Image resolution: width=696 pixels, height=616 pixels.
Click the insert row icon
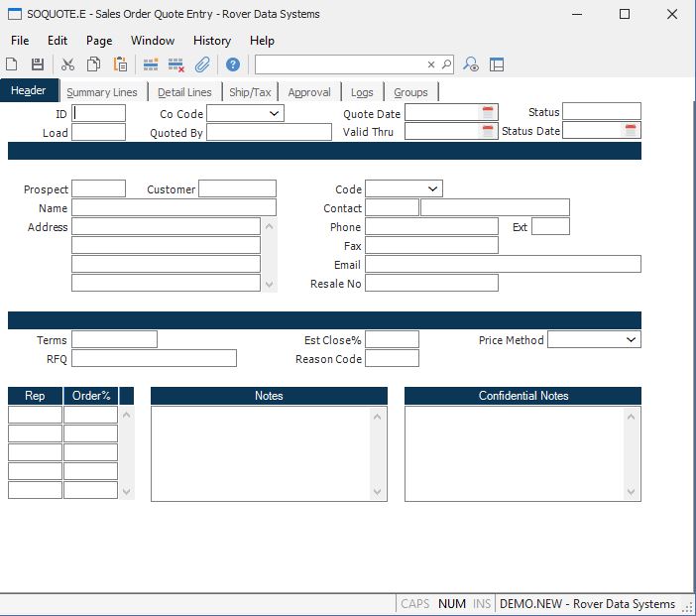click(151, 64)
